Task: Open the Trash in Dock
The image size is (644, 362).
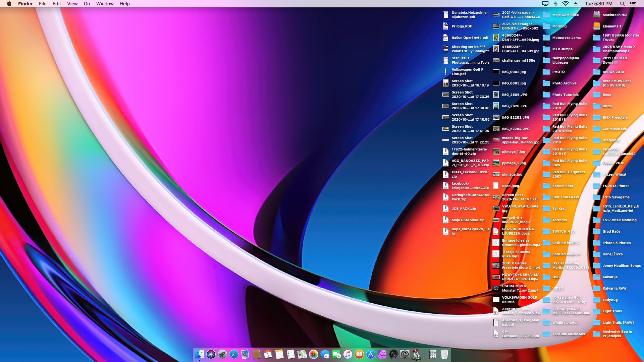Action: coord(444,354)
